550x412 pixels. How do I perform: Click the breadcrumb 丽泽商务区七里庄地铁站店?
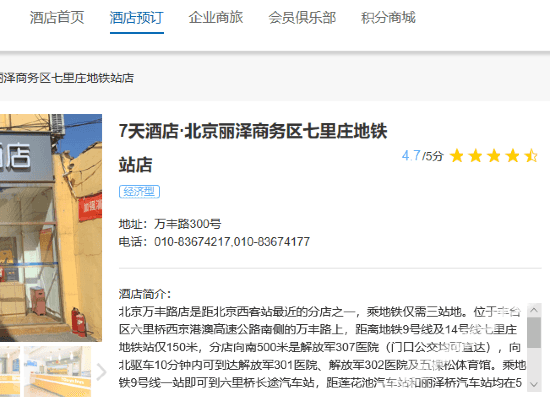pos(67,78)
